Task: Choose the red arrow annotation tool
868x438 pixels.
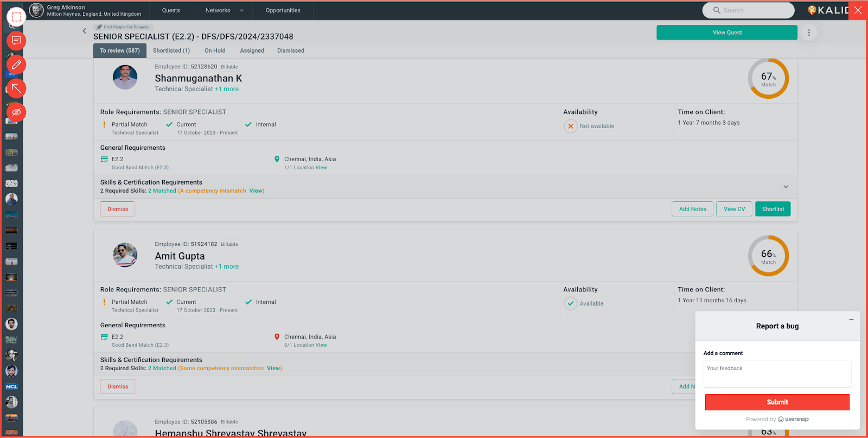Action: tap(16, 88)
